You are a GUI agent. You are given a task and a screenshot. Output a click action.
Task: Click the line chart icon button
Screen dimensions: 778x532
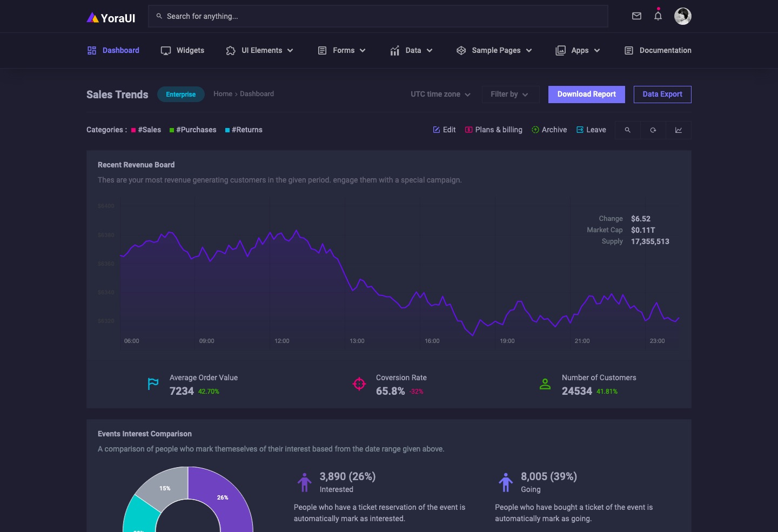pos(679,130)
